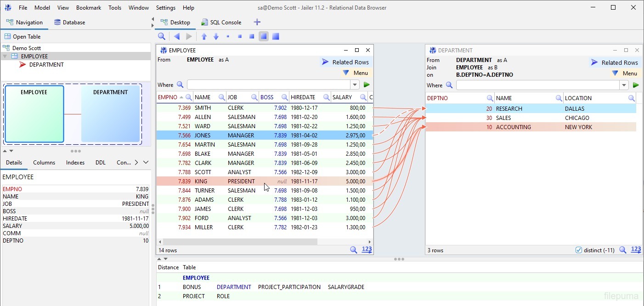Click magnifier icon in SALARY column header
The height and width of the screenshot is (306, 644).
coord(363,97)
